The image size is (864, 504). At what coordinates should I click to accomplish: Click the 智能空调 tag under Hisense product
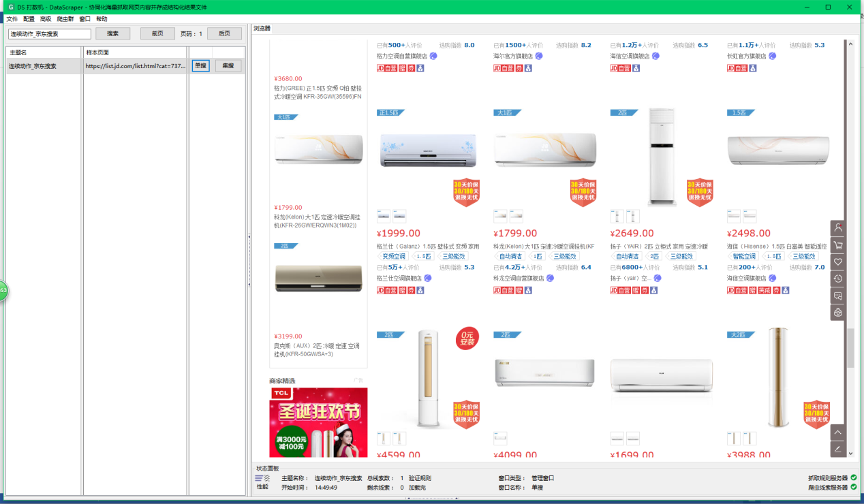744,257
